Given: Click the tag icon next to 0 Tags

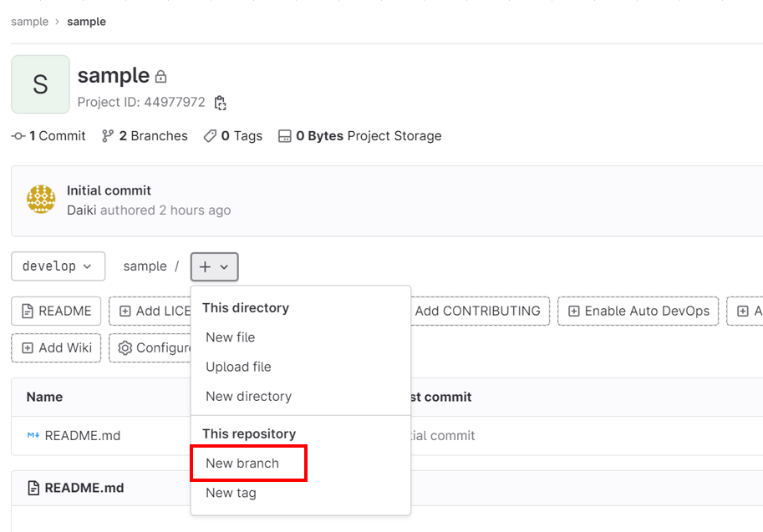Looking at the screenshot, I should (208, 135).
